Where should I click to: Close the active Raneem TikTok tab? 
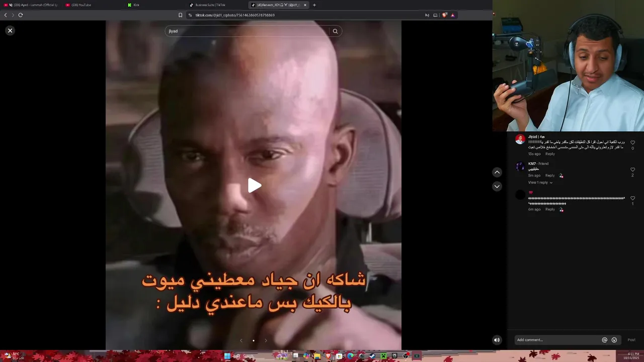305,5
